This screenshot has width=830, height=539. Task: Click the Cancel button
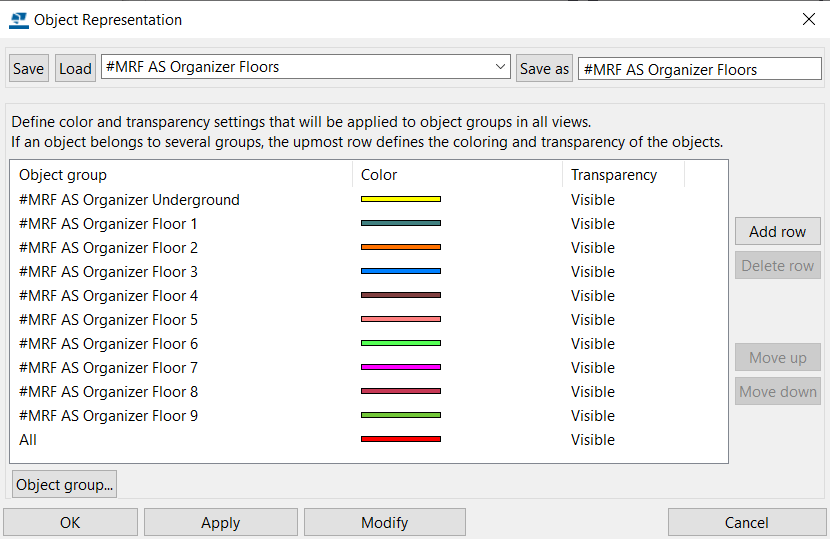tap(747, 523)
